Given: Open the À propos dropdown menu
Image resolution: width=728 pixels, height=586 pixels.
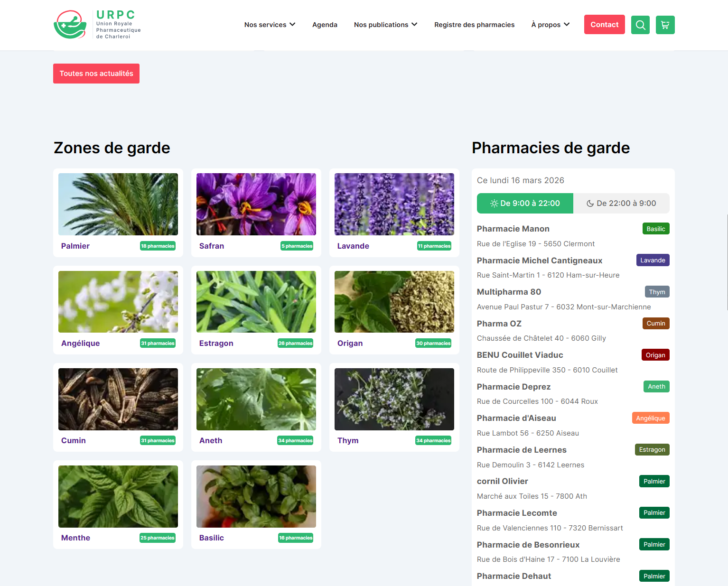Looking at the screenshot, I should pos(550,25).
